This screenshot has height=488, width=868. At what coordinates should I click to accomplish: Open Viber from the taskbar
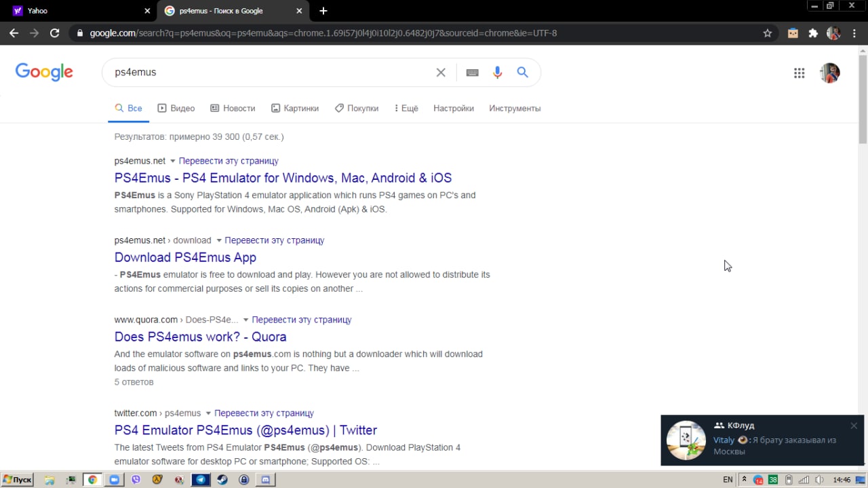tap(136, 480)
